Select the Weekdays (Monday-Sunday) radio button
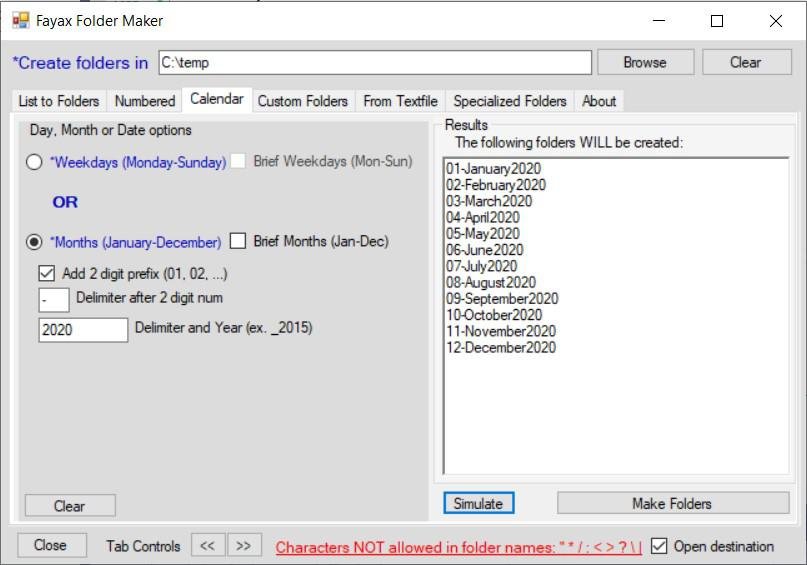The height and width of the screenshot is (565, 807). coord(34,162)
